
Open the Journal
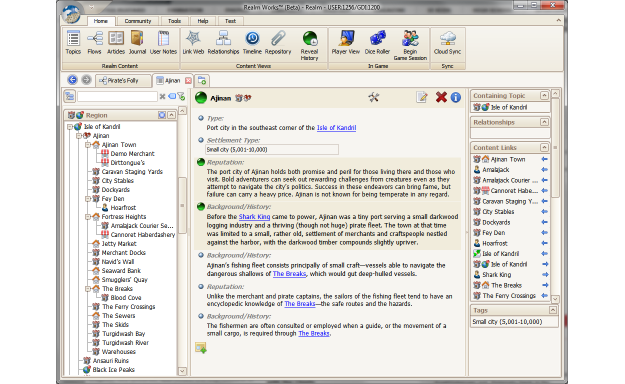137,42
